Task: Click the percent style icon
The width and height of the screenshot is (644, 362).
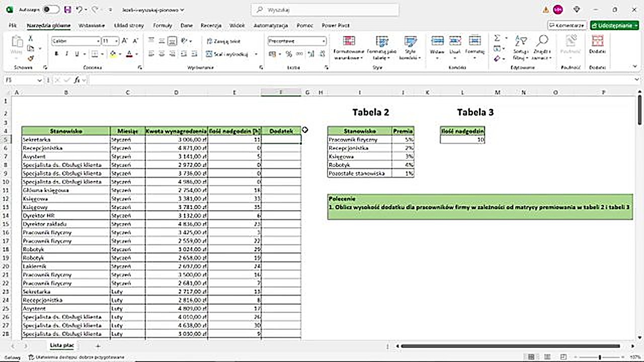Action: 289,54
